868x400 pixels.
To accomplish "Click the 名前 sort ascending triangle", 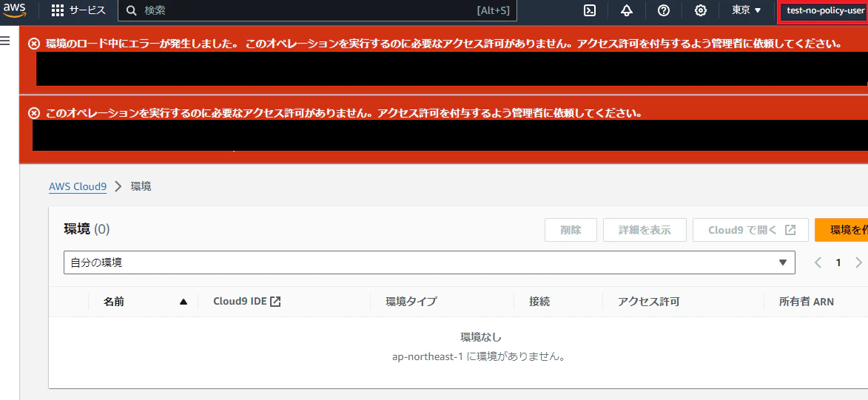I will click(184, 302).
